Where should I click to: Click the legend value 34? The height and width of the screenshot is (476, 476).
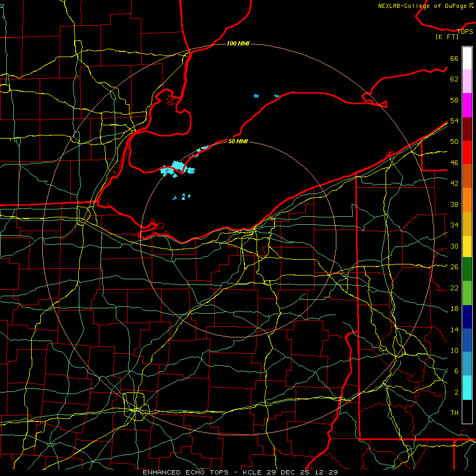(x=454, y=225)
